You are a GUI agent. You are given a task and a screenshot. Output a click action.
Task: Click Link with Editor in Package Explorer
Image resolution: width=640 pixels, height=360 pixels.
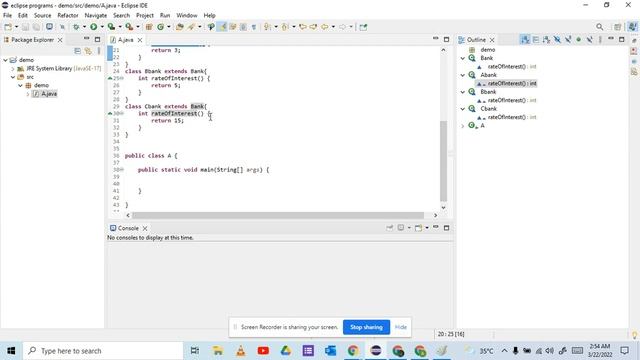(x=88, y=51)
